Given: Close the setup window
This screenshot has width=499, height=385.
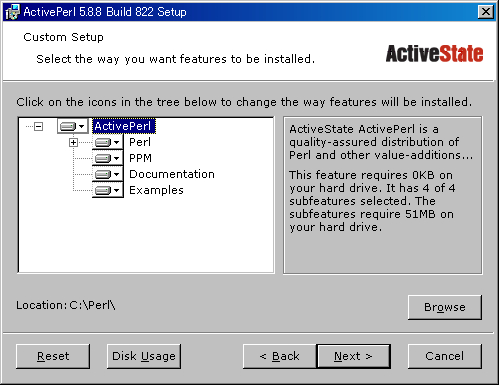Looking at the screenshot, I should [486, 12].
